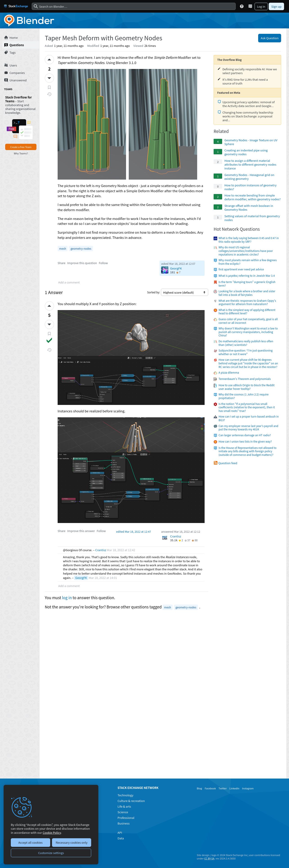Open 'Upcoming privacy updates' meta post
Viewport: 289px width, 868px height.
point(248,104)
